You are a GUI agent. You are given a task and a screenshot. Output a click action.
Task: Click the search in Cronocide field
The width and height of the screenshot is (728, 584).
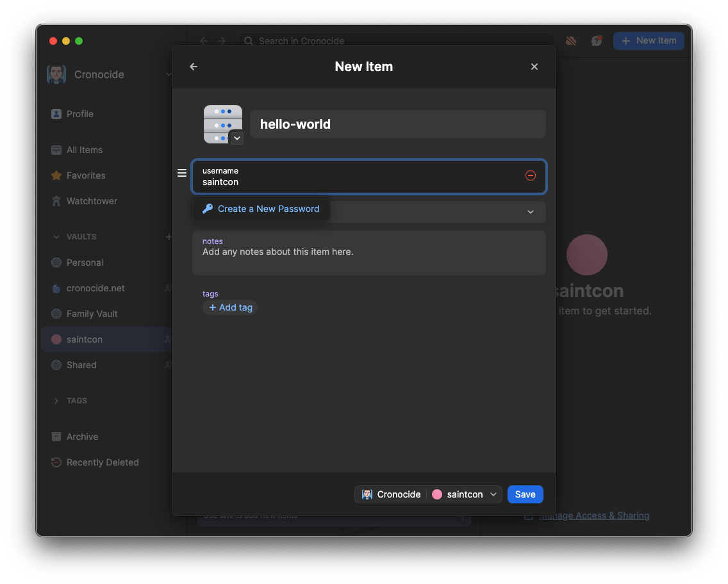[396, 41]
